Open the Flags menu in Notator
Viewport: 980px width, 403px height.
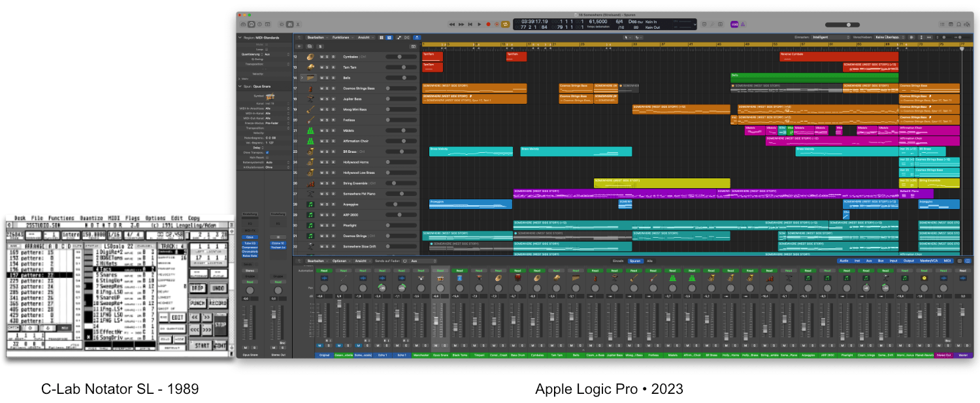pos(133,218)
